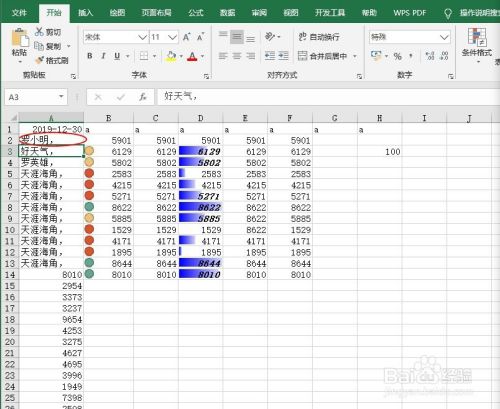
Task: Click the lightbulb Tell Me icon
Action: tap(448, 13)
